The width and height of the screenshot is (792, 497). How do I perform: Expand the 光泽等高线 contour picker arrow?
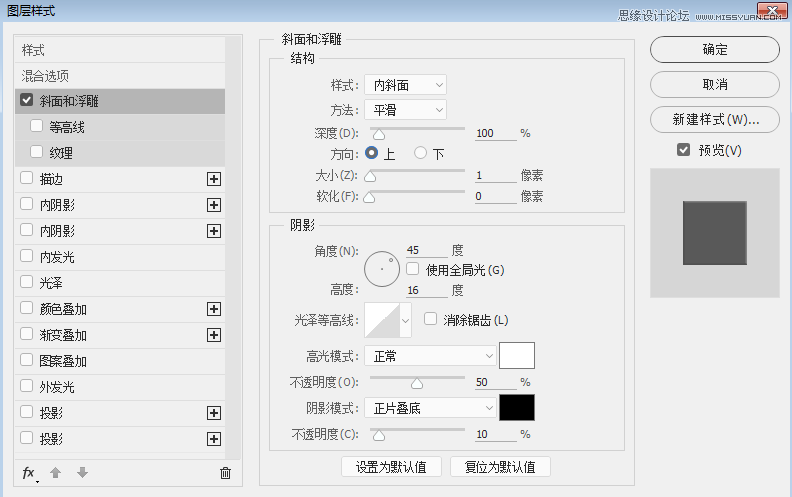coord(405,320)
